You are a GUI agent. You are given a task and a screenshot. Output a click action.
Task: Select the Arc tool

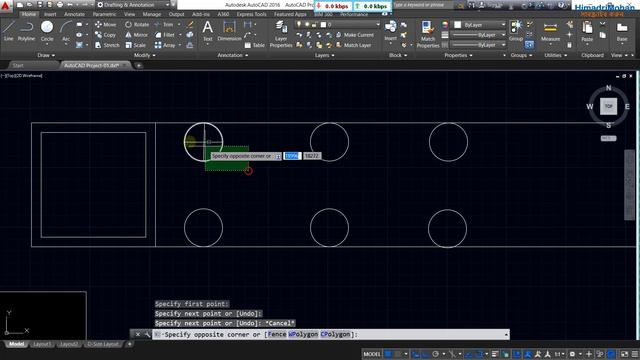tap(66, 31)
